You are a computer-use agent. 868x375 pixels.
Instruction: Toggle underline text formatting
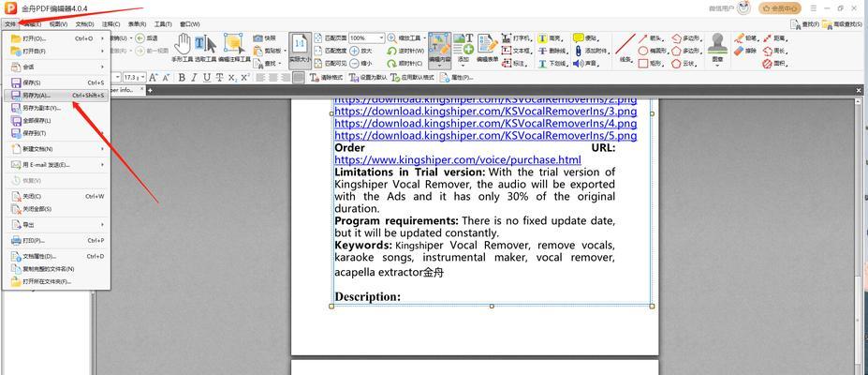pos(207,78)
